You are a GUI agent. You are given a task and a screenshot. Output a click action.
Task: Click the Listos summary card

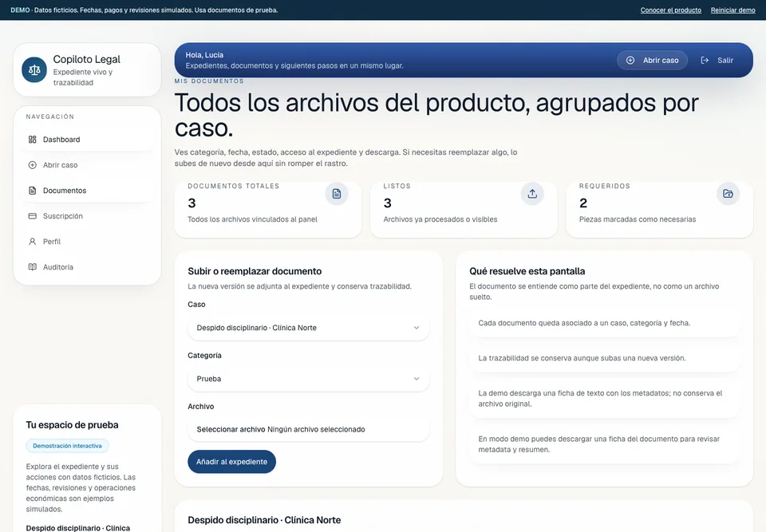pyautogui.click(x=464, y=210)
